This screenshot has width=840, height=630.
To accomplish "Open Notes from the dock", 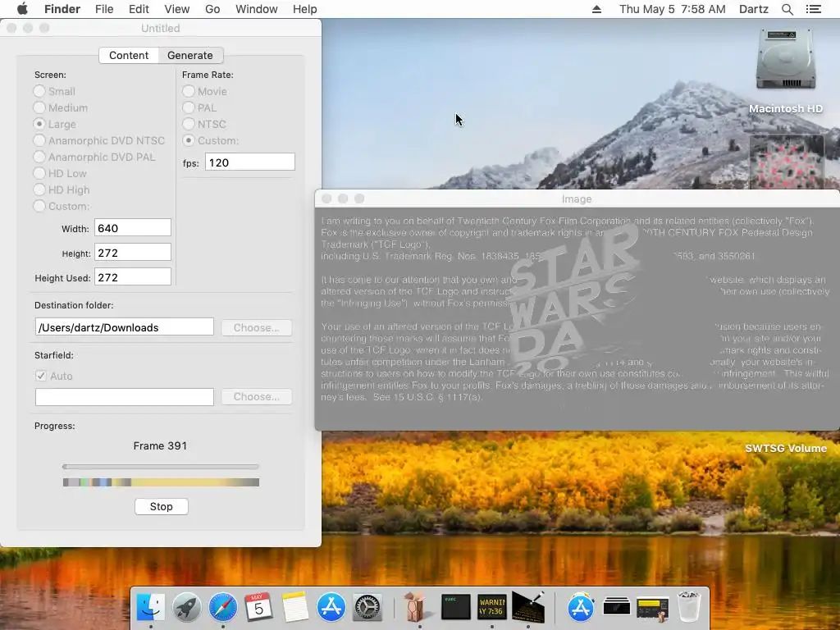I will tap(295, 608).
